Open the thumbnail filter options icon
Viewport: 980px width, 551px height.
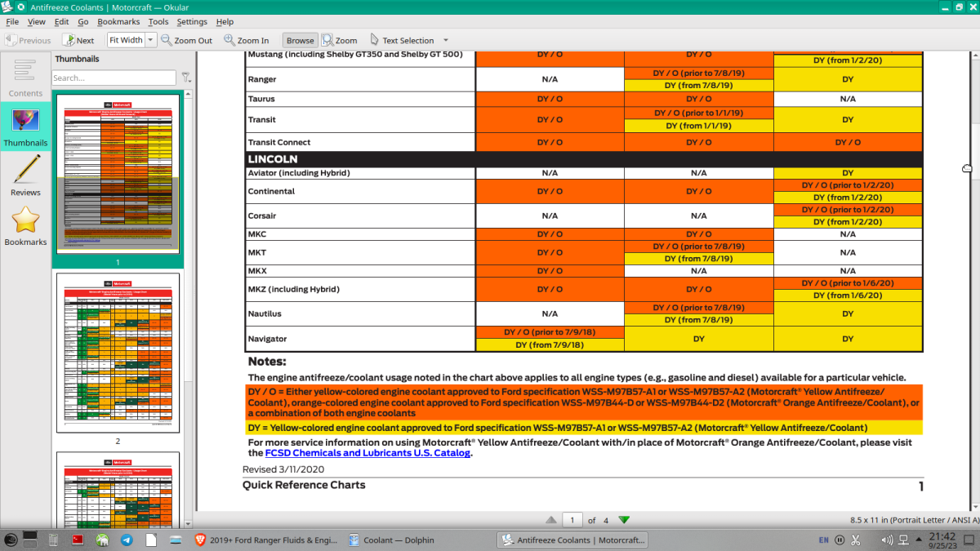[x=187, y=78]
